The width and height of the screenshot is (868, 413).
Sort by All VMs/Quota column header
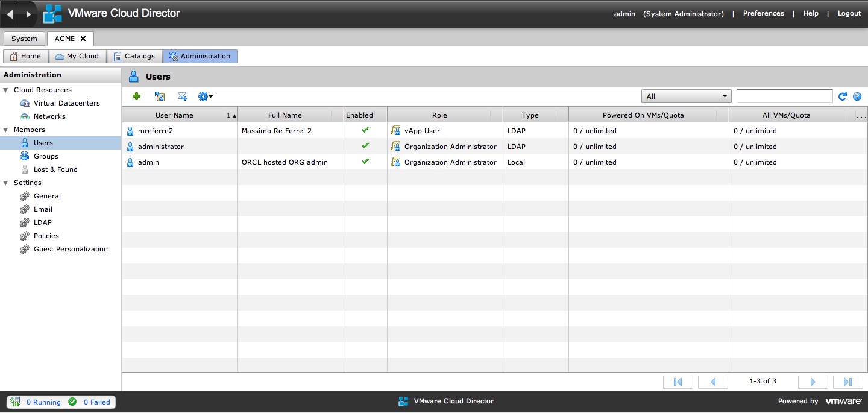pos(787,115)
